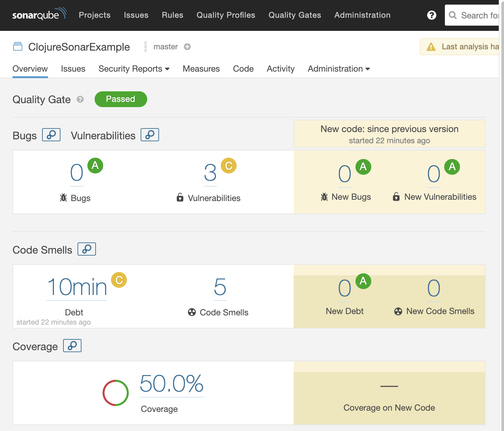This screenshot has height=431, width=504.
Task: Click the Debt C rating badge
Action: point(119,280)
